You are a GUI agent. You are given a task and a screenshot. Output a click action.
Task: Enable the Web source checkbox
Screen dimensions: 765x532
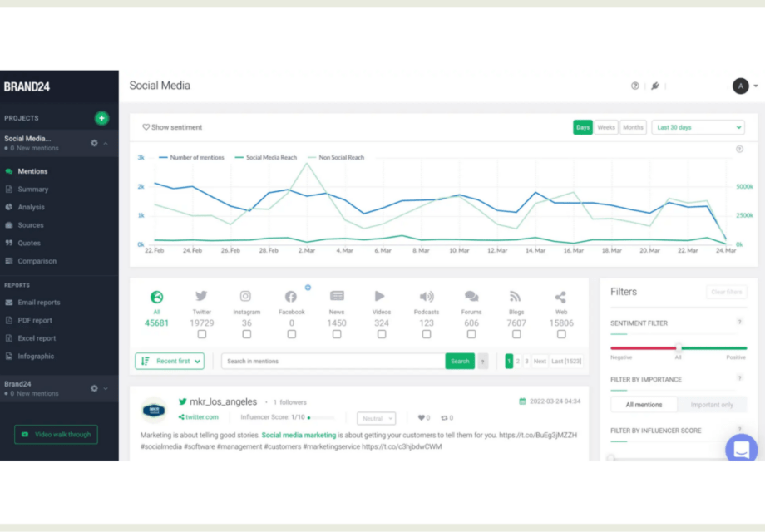click(x=561, y=334)
